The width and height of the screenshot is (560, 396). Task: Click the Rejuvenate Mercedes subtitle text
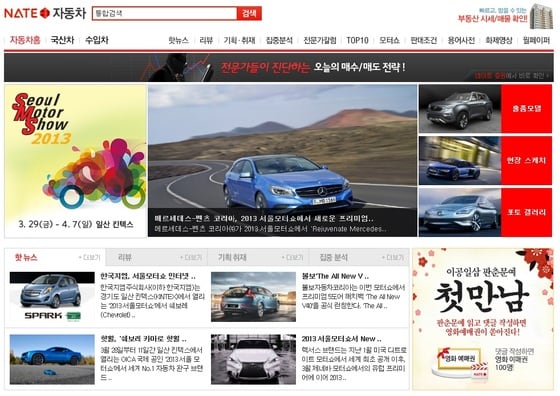pos(270,229)
